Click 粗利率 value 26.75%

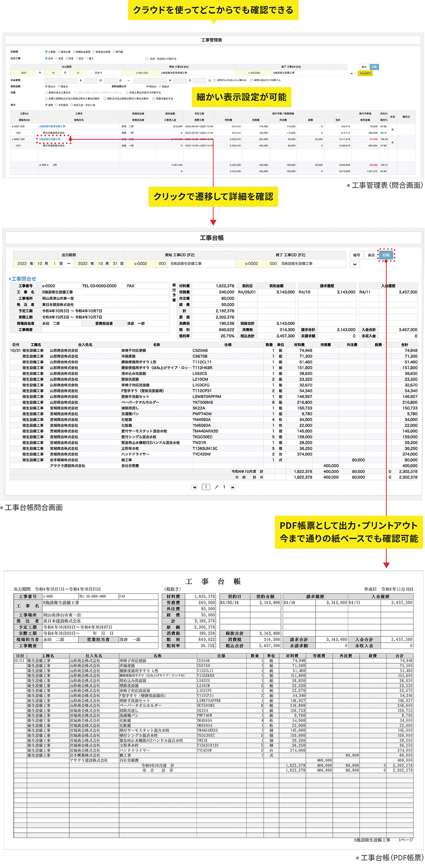click(227, 336)
